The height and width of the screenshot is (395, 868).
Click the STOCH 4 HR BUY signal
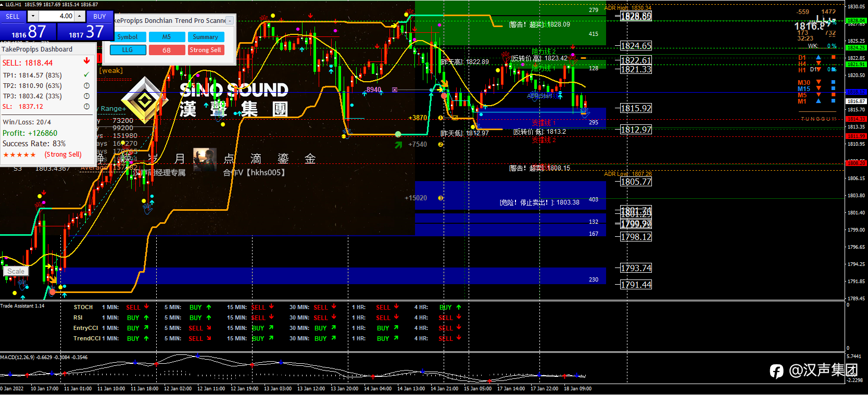point(450,307)
